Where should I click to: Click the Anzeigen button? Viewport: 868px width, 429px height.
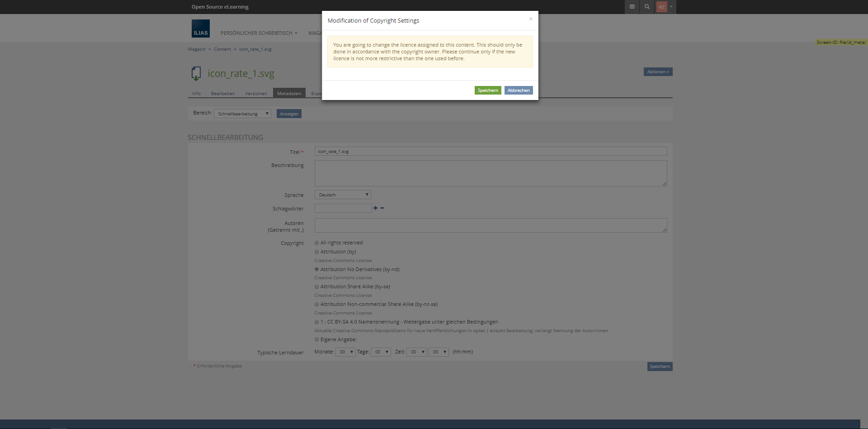click(289, 114)
